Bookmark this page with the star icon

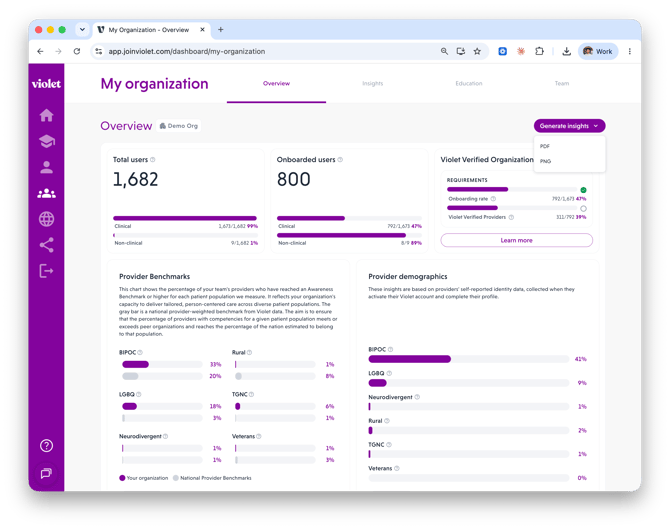(477, 51)
